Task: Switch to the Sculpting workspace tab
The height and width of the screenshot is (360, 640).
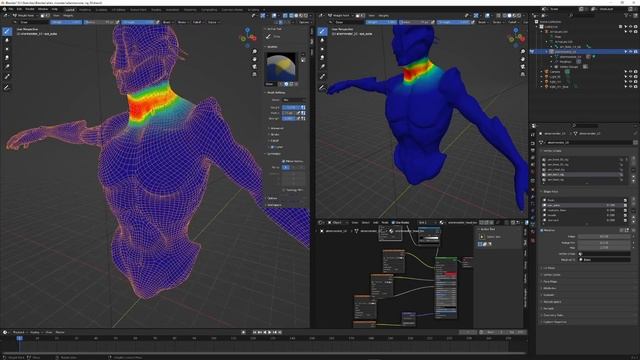Action: tap(101, 9)
